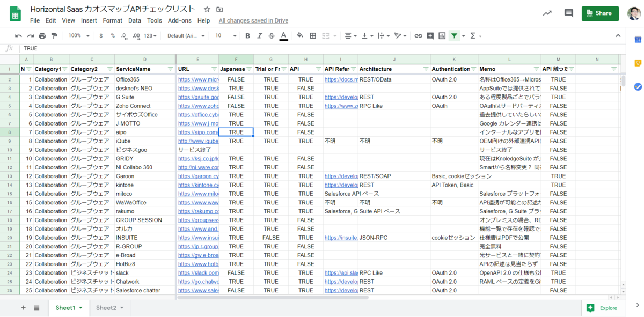Viewport: 644px width, 317px height.
Task: Open Google Calendar side panel
Action: [x=638, y=40]
